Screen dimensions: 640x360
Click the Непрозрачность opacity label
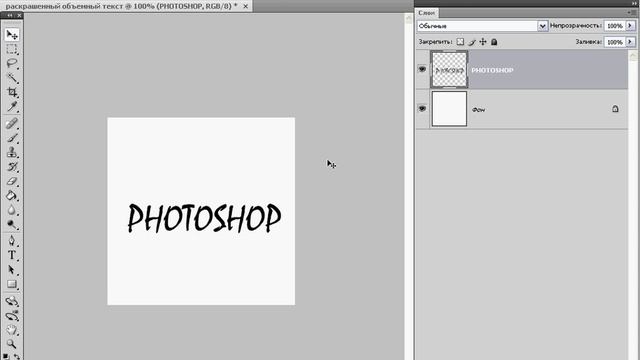point(576,26)
